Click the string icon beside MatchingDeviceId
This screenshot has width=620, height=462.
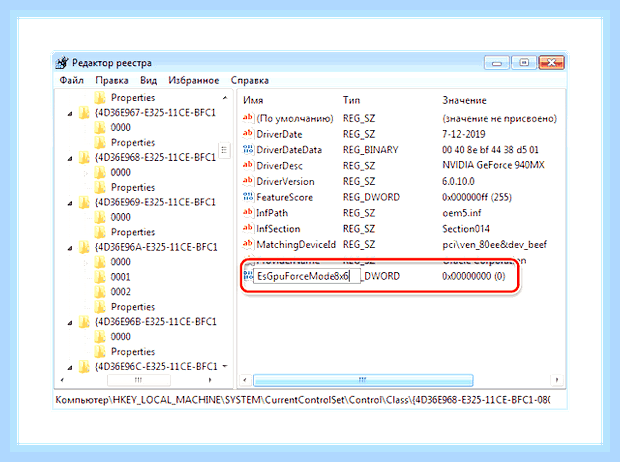click(x=248, y=244)
